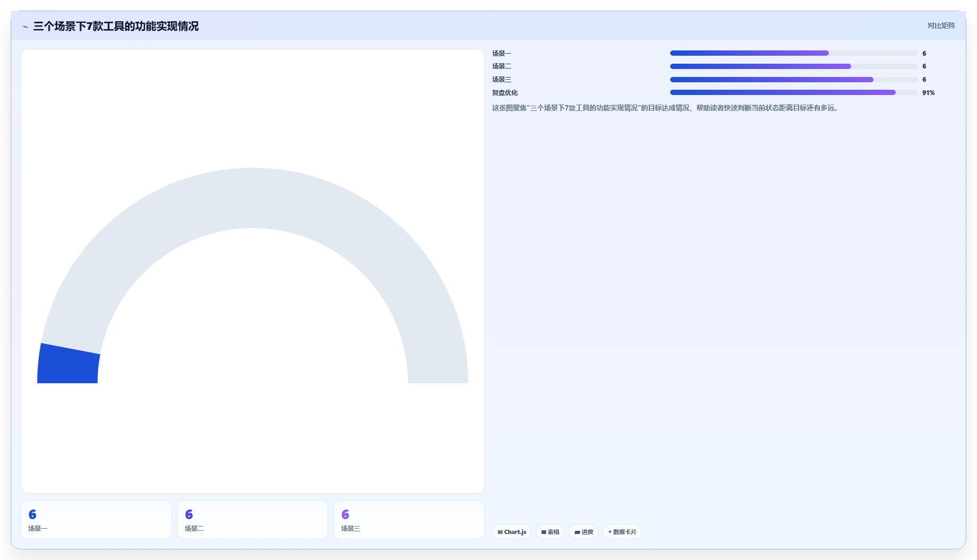Click the small icon before the dashboard title
Image resolution: width=977 pixels, height=560 pixels.
tap(25, 27)
